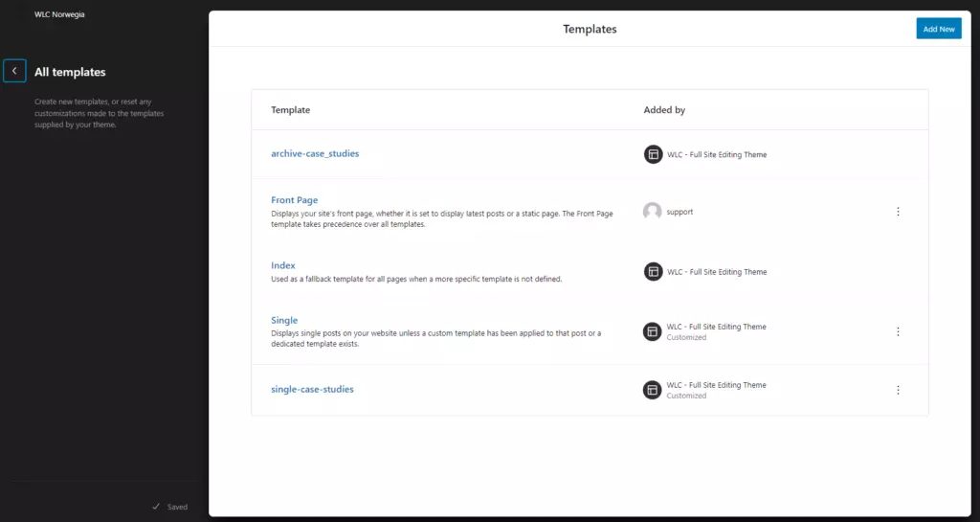
Task: Open the Single template
Action: 284,320
